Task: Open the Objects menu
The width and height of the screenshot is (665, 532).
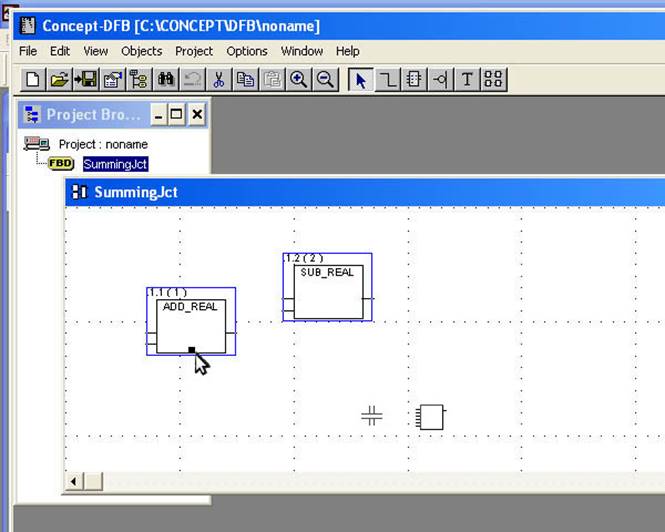Action: tap(142, 51)
